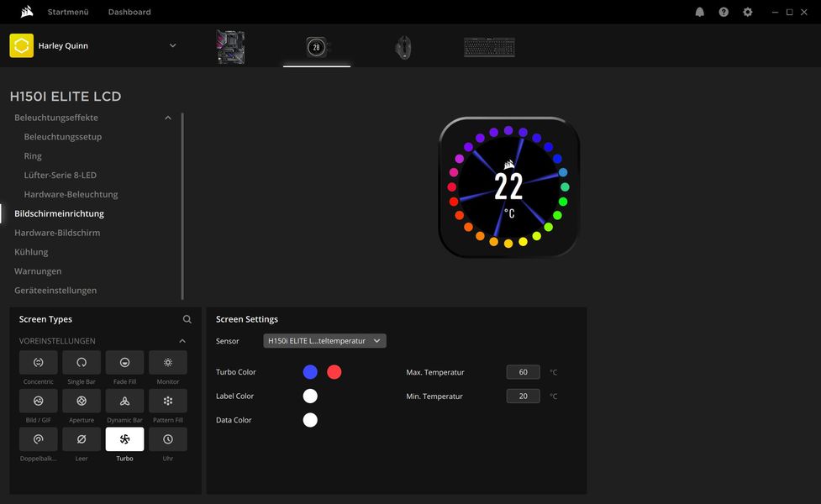Click the Corsair sails logo
821x504 pixels.
pyautogui.click(x=27, y=12)
